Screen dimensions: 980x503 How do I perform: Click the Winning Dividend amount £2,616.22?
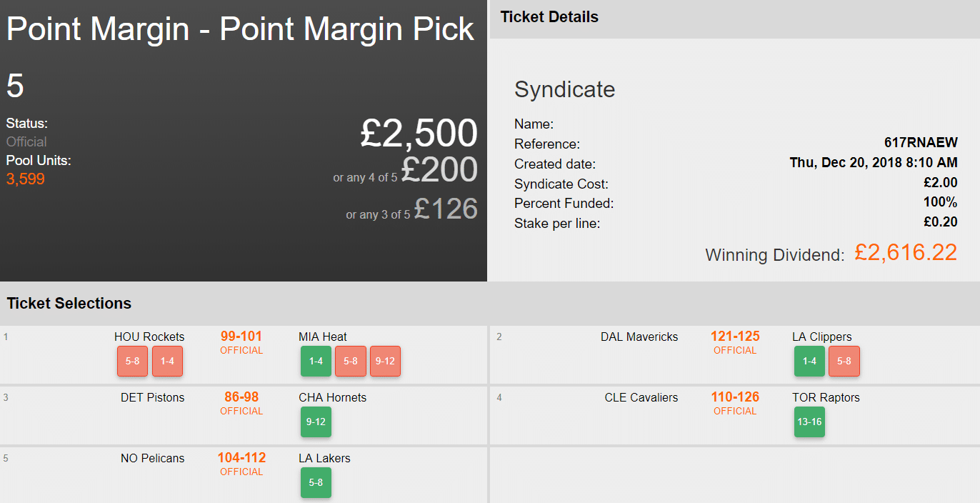point(906,252)
